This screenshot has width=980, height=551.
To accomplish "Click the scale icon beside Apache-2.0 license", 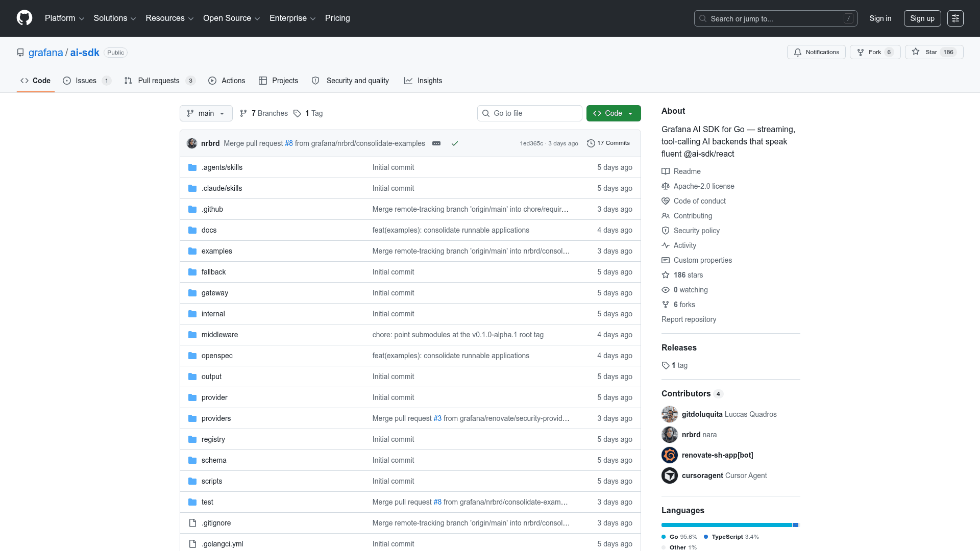I will coord(666,186).
